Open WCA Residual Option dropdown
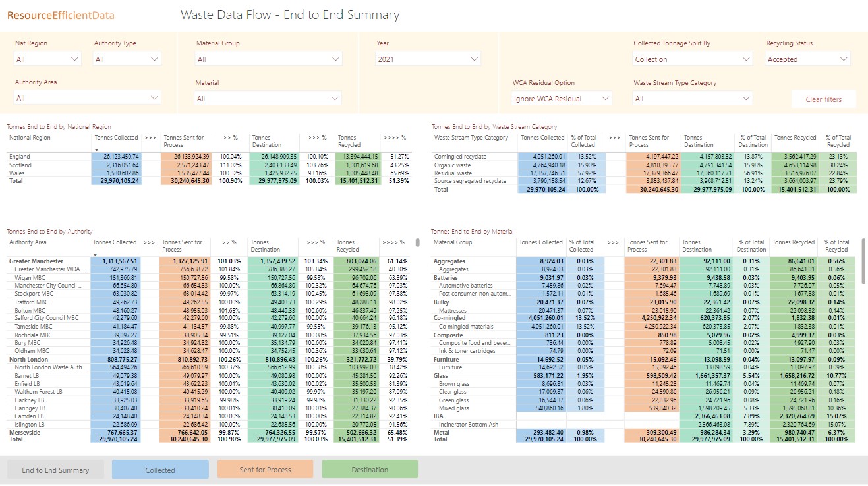868x486 pixels. click(x=562, y=99)
